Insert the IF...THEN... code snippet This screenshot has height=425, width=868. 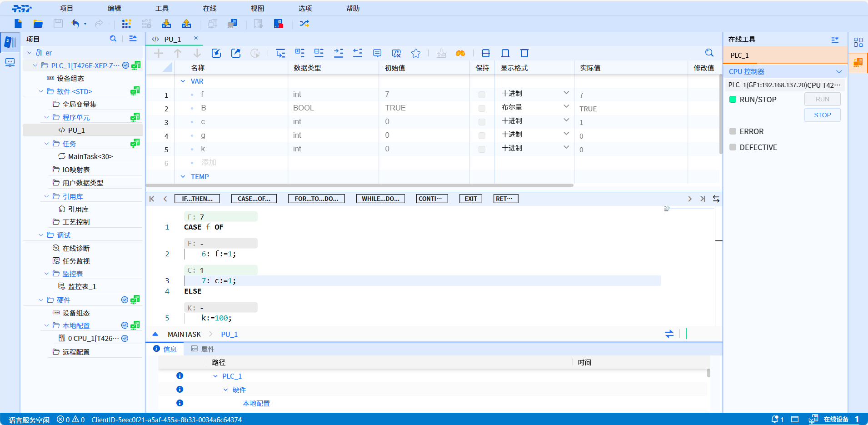click(x=197, y=199)
